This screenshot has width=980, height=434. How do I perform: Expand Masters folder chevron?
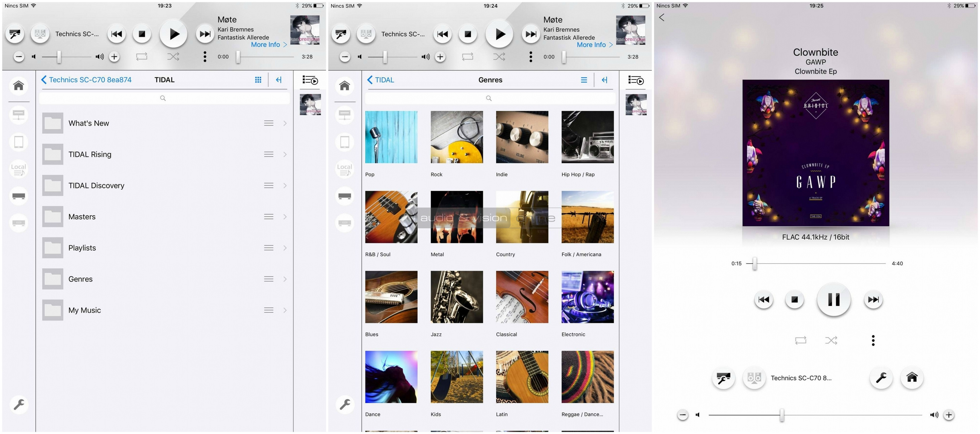[285, 217]
